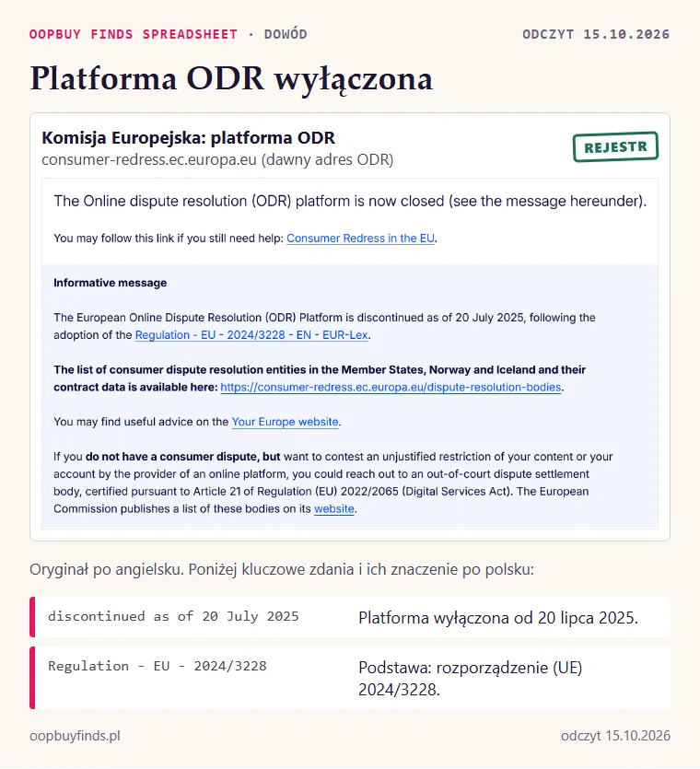This screenshot has height=769, width=700.
Task: Click the 'do not have a consumer dispute' paragraph
Action: point(333,483)
